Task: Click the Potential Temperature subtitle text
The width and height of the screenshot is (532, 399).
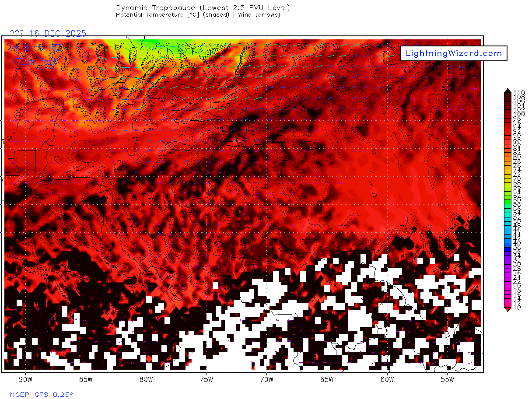Action: click(x=198, y=15)
